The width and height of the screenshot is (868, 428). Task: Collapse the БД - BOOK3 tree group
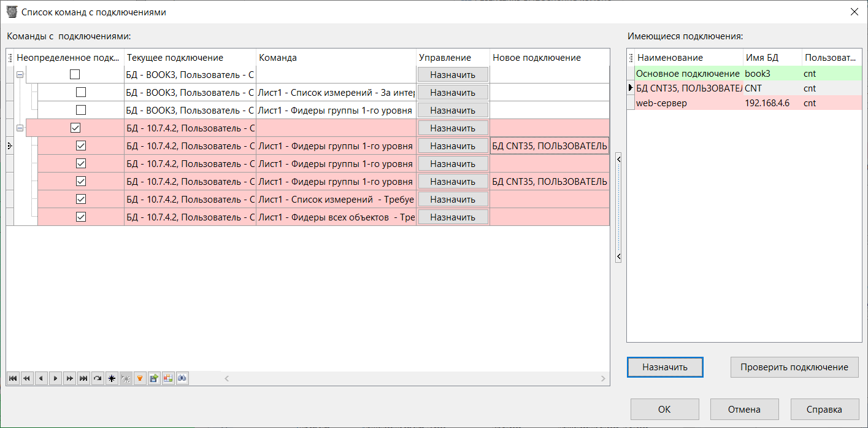[20, 75]
